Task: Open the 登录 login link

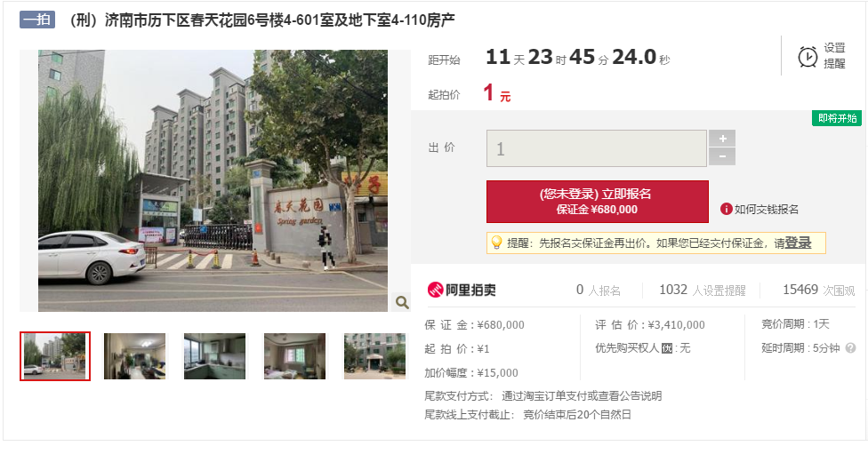Action: coord(799,243)
